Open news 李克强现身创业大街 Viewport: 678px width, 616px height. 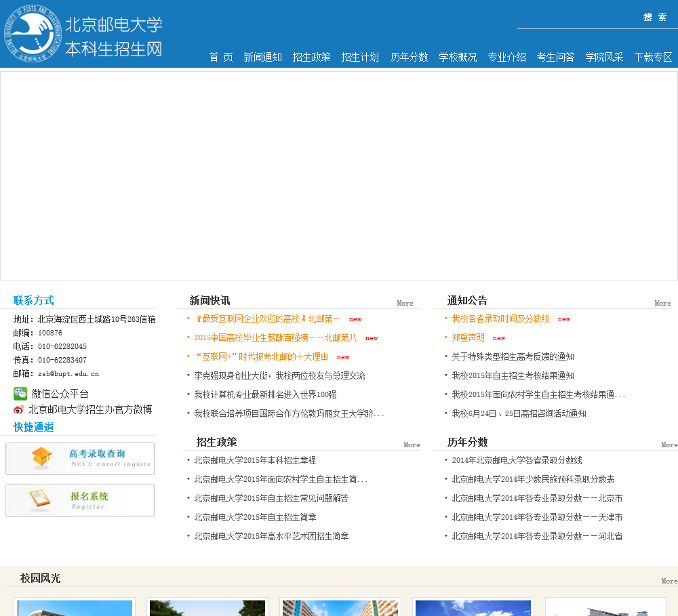pos(279,375)
